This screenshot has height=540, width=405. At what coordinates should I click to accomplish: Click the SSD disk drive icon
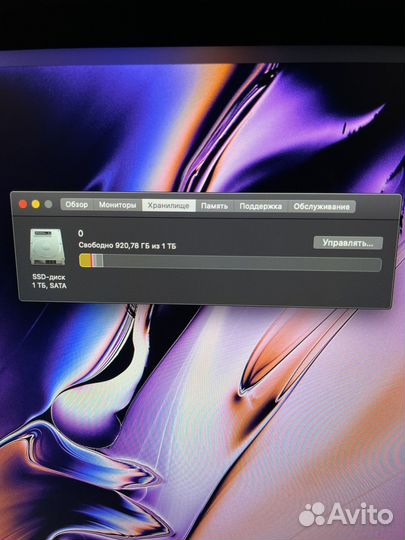pyautogui.click(x=47, y=247)
